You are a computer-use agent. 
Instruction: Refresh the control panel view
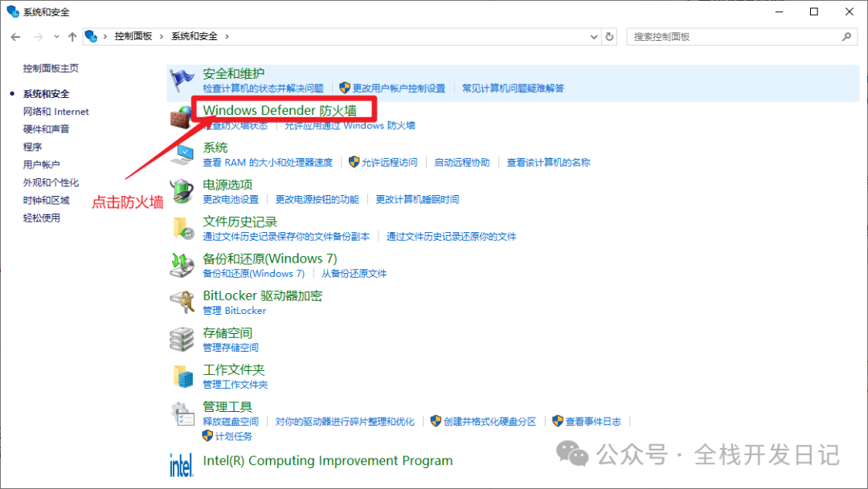coord(609,36)
